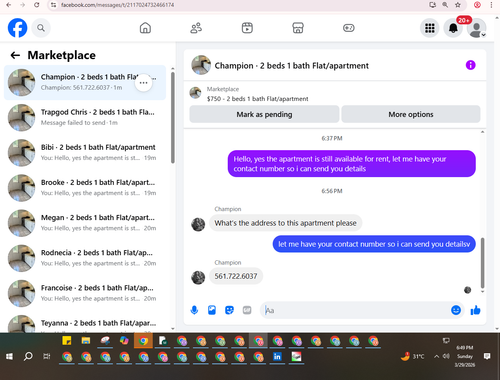Screen dimensions: 500x380
Task: Click the 31°C weather widget
Action: click(x=413, y=356)
